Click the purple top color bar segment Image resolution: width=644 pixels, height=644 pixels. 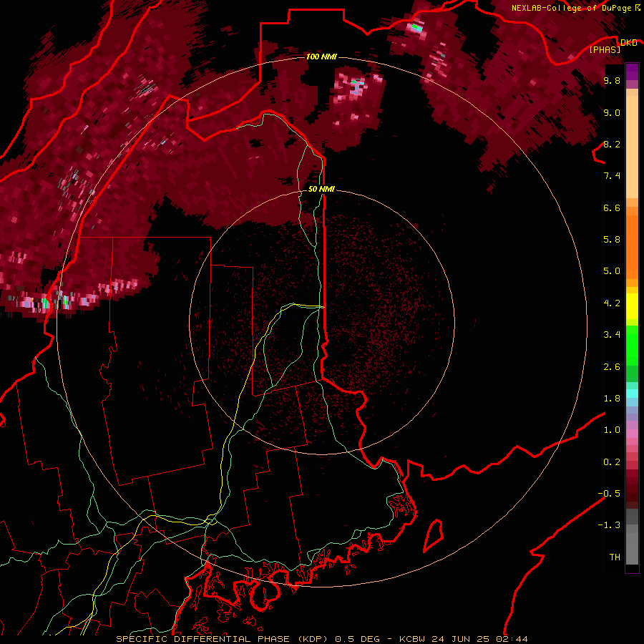tap(632, 72)
